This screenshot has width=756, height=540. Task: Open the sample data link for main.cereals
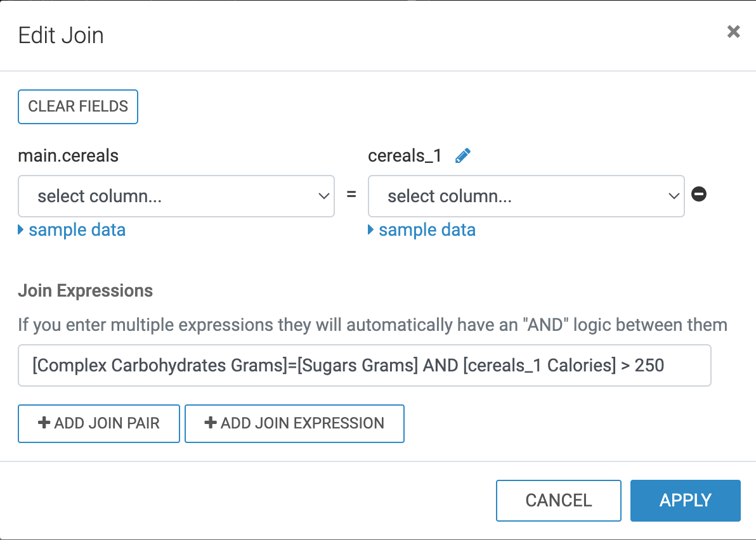click(77, 229)
